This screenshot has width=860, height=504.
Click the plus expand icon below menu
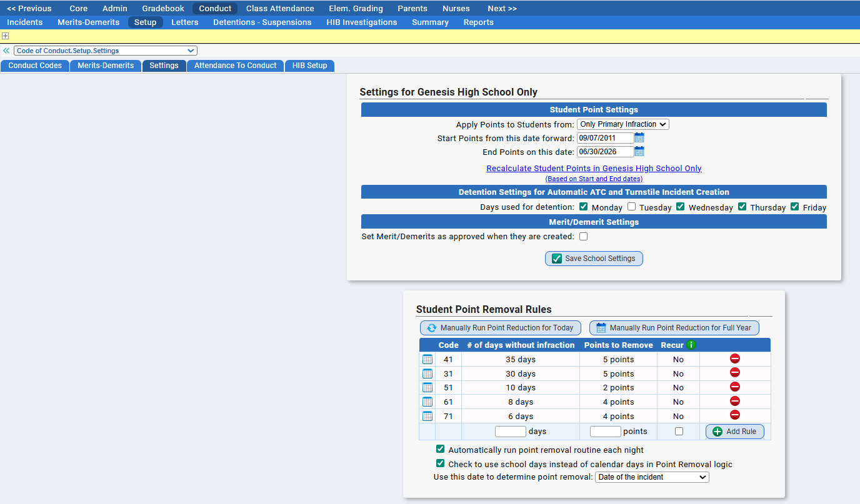pos(5,36)
